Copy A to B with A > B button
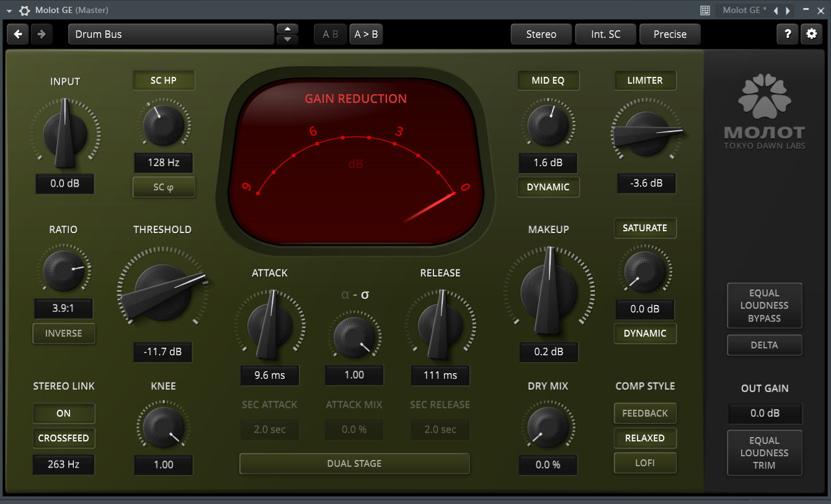 tap(366, 34)
